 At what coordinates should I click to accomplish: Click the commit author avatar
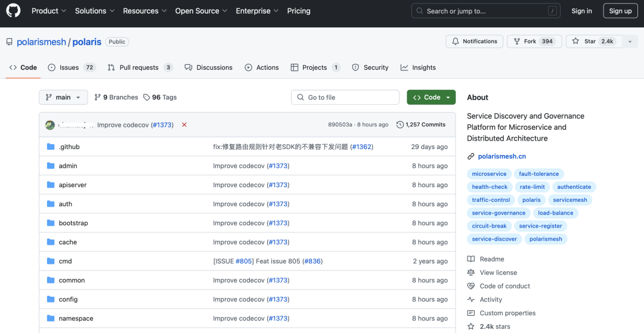(x=50, y=125)
